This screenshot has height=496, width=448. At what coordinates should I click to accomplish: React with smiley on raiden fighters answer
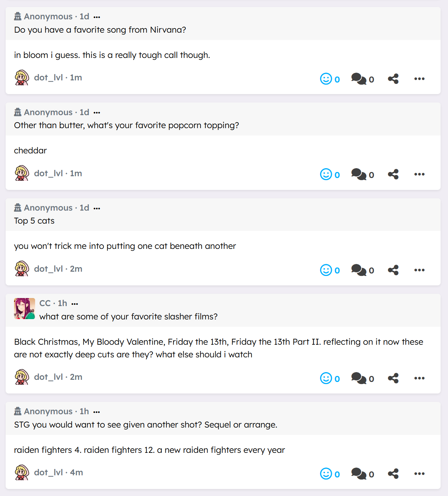point(326,474)
